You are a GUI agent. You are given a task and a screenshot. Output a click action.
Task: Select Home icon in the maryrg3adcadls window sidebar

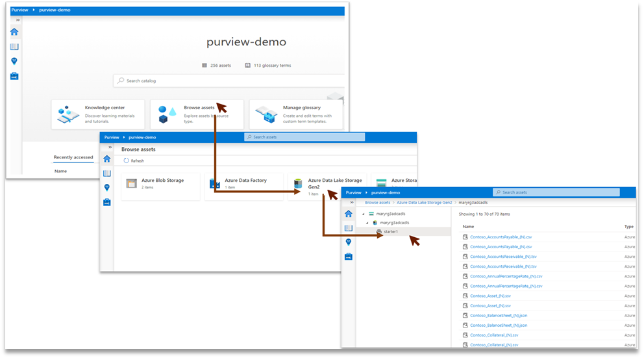click(348, 214)
